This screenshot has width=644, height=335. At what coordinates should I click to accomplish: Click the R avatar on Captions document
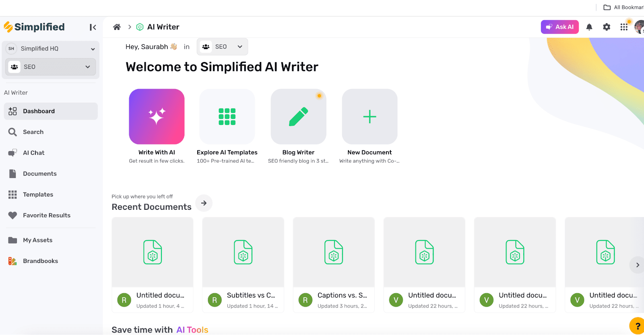305,300
